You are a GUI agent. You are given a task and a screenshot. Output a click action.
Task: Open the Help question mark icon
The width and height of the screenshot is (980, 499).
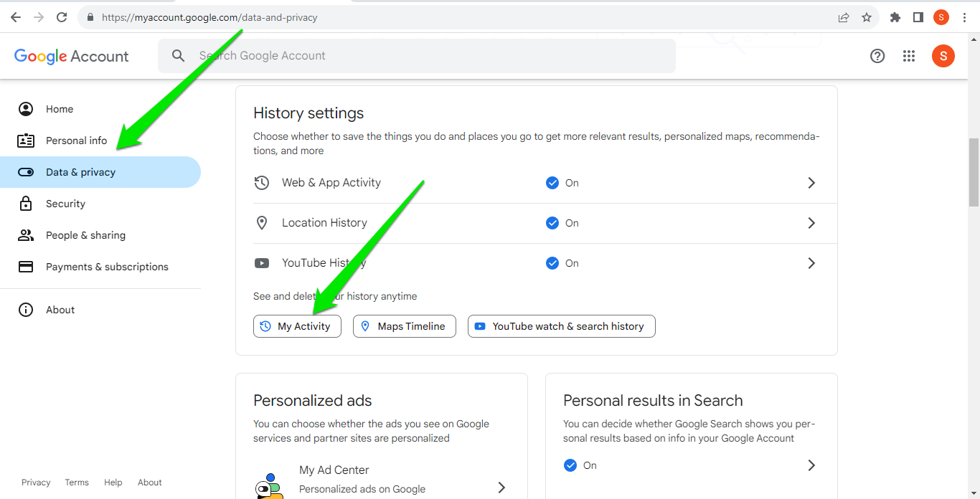877,56
